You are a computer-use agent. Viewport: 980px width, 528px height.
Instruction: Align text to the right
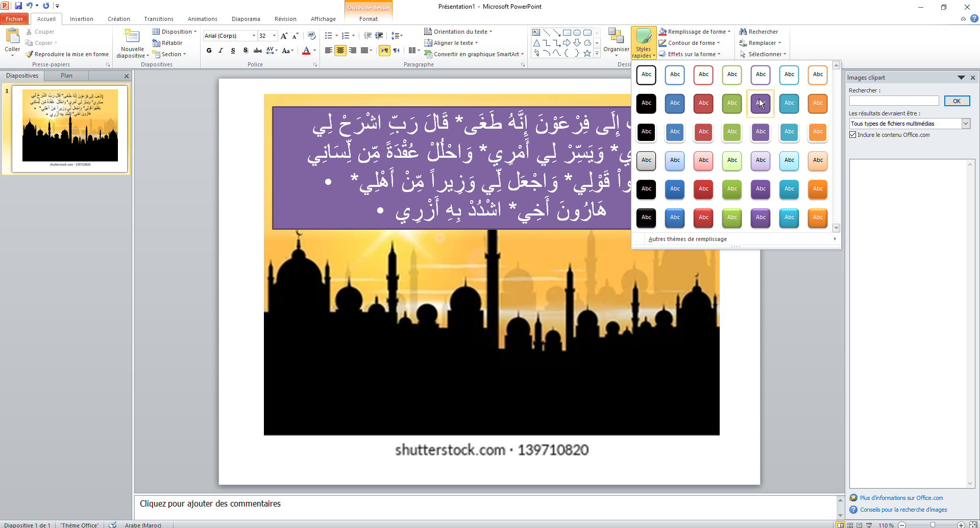(352, 51)
